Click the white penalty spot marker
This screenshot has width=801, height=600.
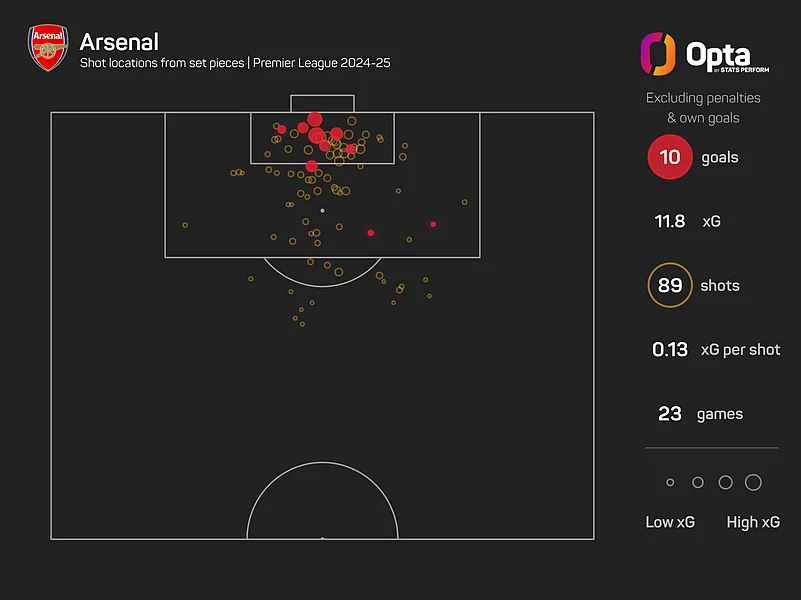(x=322, y=211)
